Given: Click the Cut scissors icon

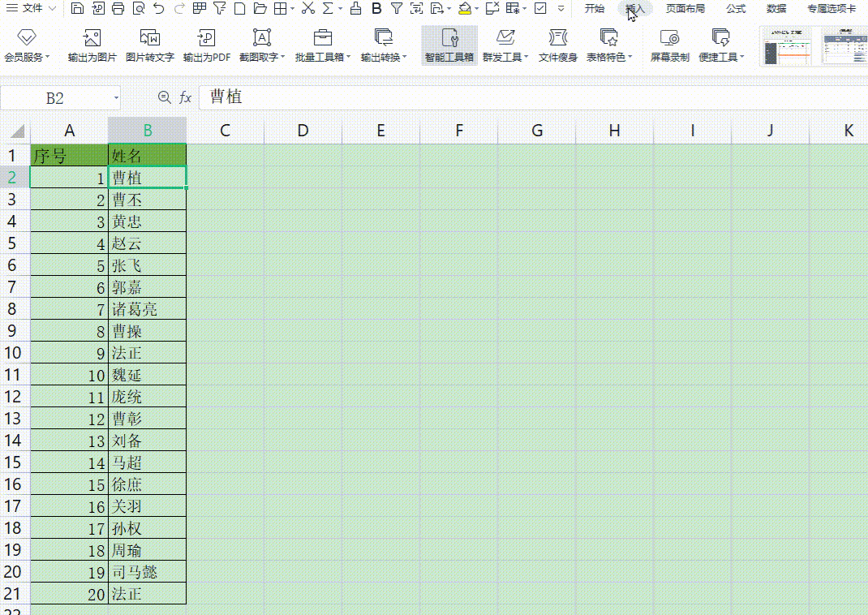Looking at the screenshot, I should tap(308, 8).
